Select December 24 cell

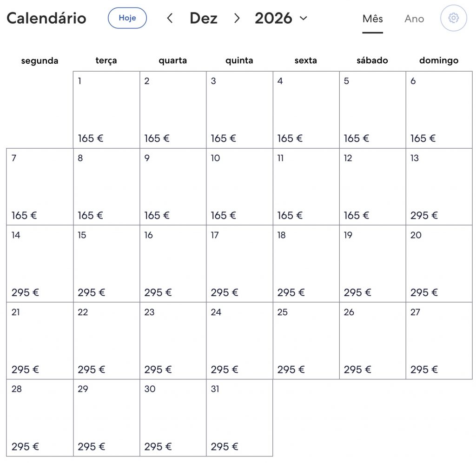(239, 341)
